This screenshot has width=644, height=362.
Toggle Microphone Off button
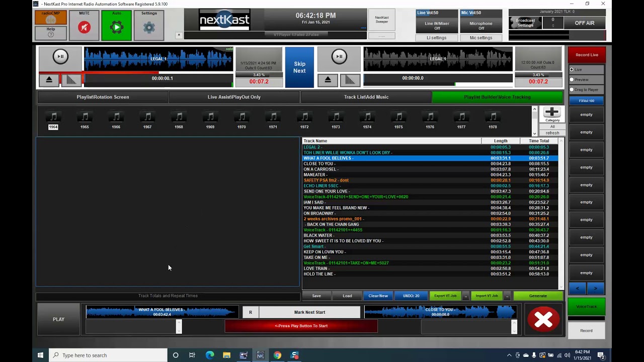[x=481, y=26]
